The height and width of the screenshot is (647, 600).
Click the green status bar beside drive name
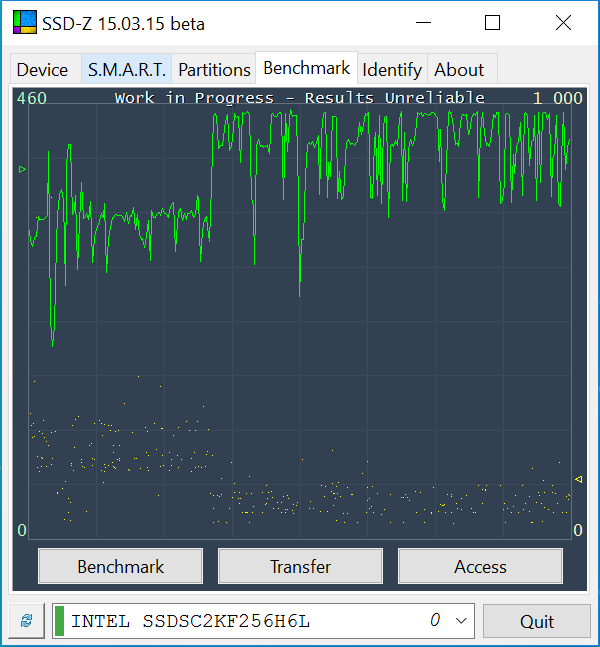point(59,621)
